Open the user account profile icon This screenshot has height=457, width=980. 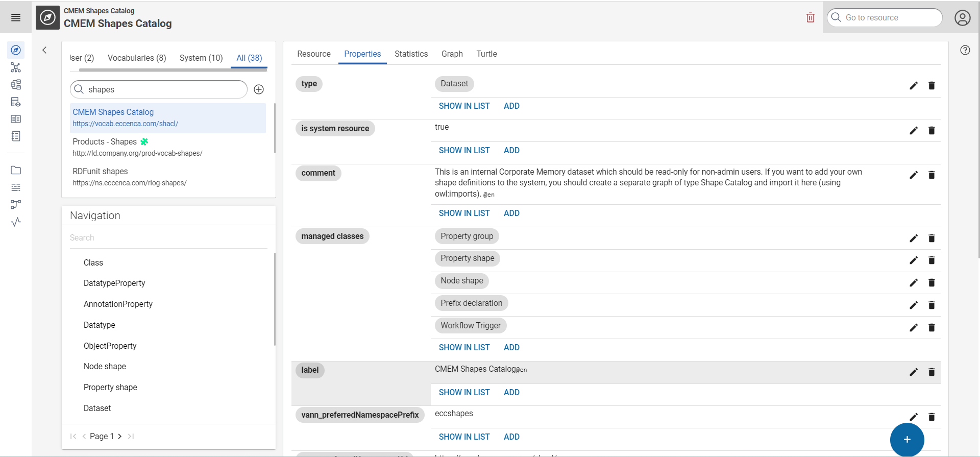point(962,18)
